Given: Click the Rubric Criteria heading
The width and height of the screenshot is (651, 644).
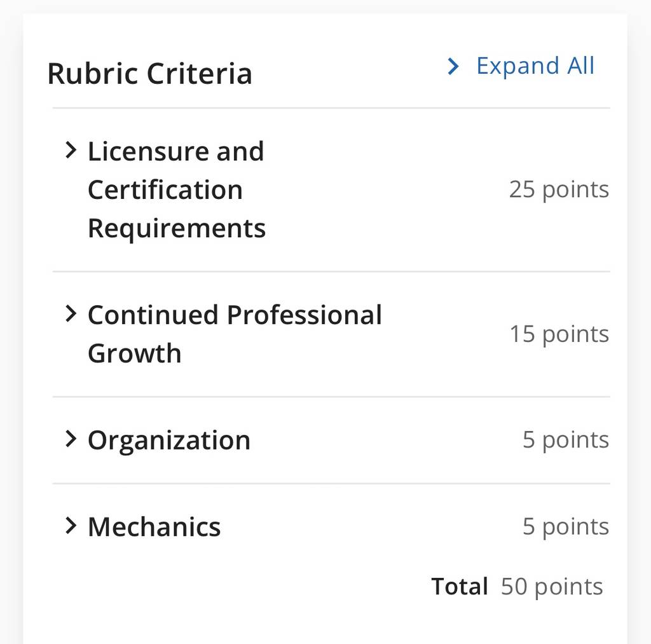Looking at the screenshot, I should (150, 74).
